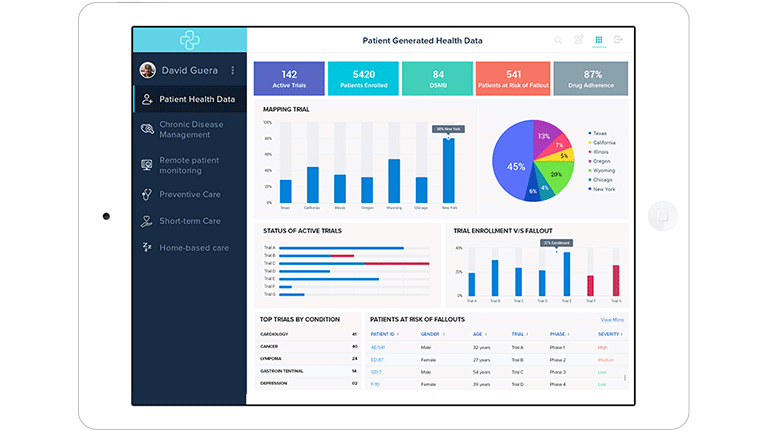Open Chronic Disease Management section
Viewport: 768px width, 432px height.
pyautogui.click(x=191, y=130)
